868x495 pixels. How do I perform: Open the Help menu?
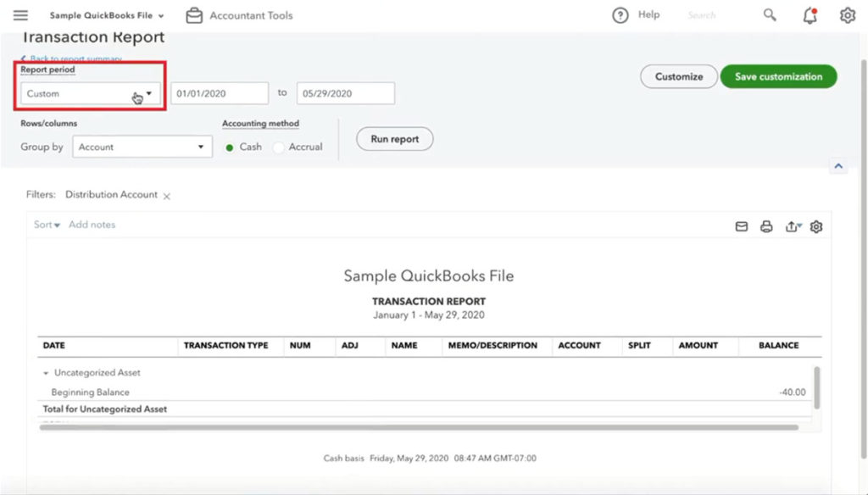coord(635,14)
